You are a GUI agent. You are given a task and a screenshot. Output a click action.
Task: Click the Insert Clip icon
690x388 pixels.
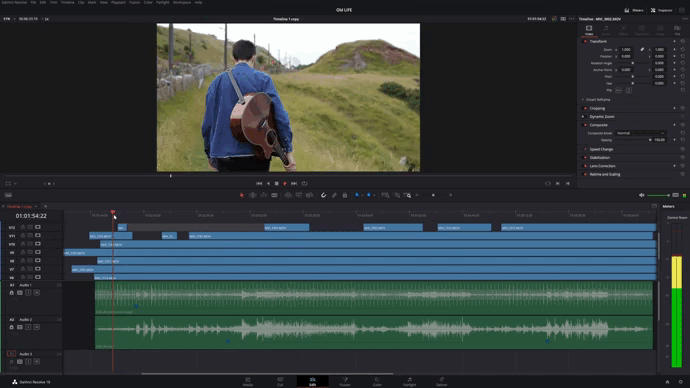click(x=288, y=195)
